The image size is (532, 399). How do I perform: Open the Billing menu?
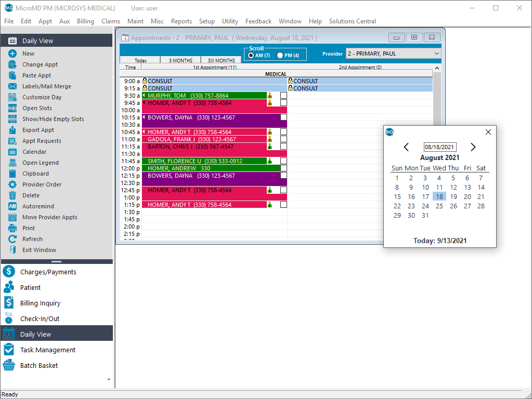pos(85,21)
